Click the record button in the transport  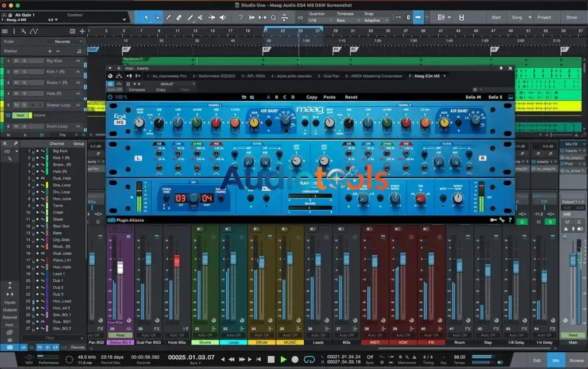295,360
